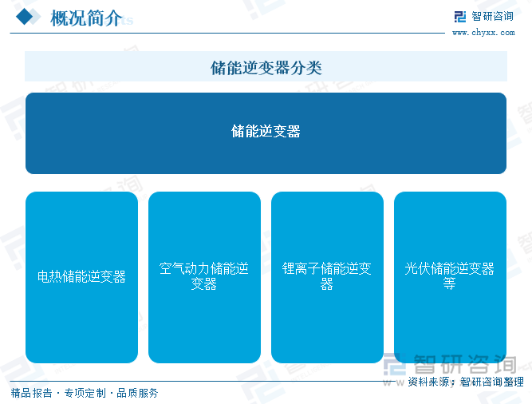Click the 锂离子储能逆变器 category card
Viewport: 532px width, 404px height.
(327, 277)
